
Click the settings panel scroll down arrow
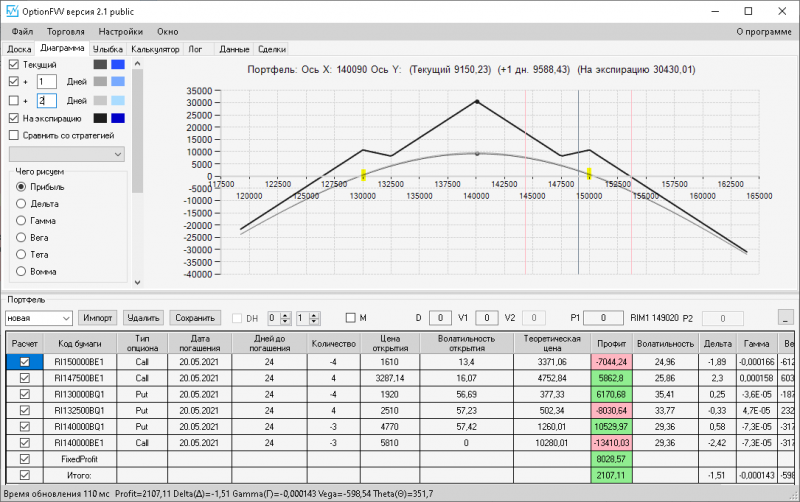click(x=137, y=282)
